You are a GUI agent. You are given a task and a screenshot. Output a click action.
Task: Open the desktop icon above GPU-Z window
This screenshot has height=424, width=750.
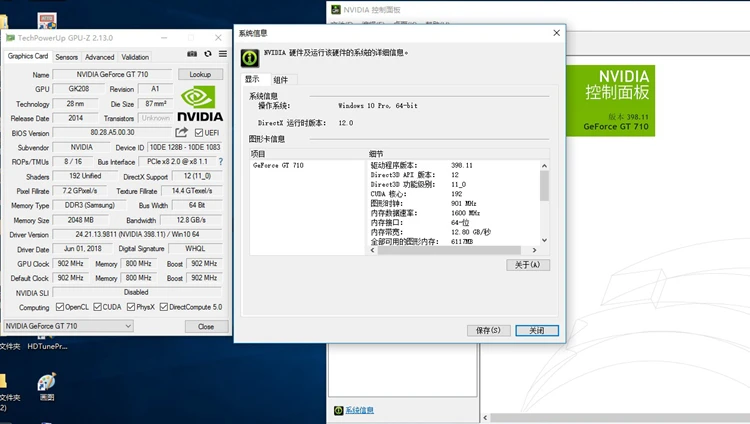point(47,21)
